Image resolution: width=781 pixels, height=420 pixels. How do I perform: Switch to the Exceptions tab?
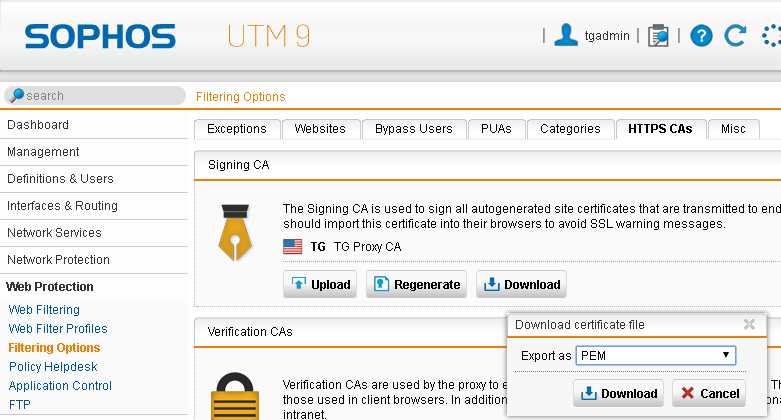tap(237, 129)
